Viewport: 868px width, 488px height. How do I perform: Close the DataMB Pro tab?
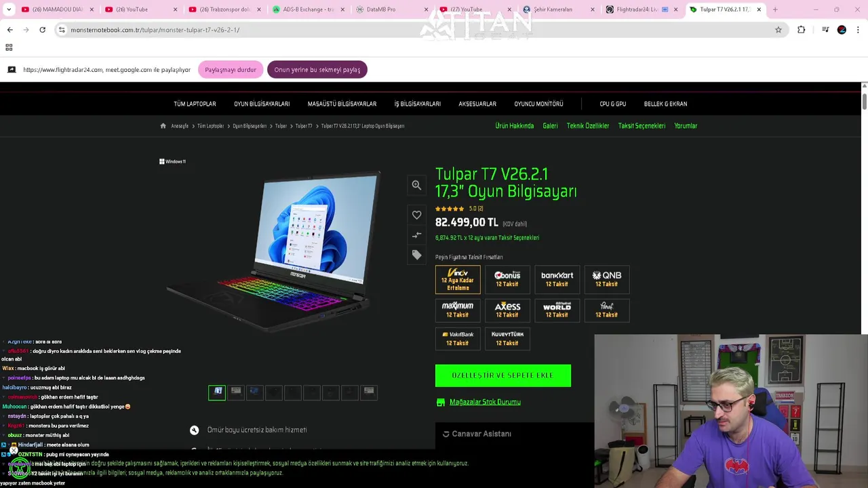(426, 9)
